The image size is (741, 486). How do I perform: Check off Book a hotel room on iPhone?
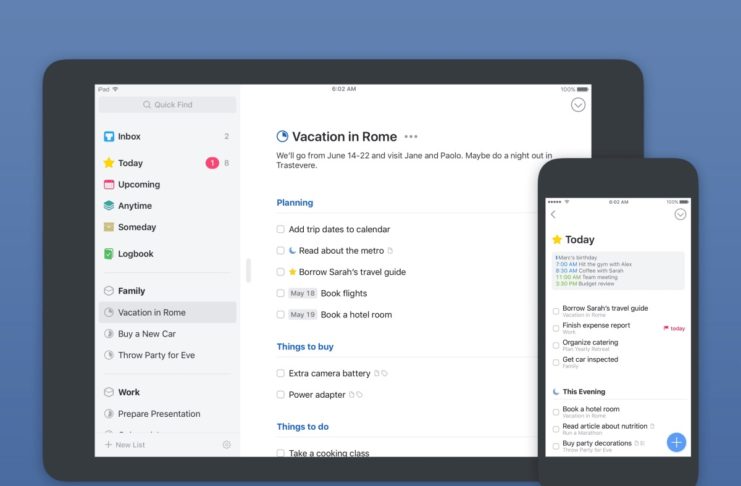tap(556, 412)
